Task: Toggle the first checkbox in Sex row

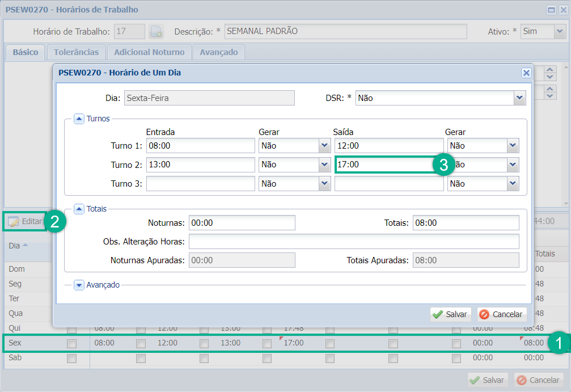Action: pyautogui.click(x=71, y=343)
